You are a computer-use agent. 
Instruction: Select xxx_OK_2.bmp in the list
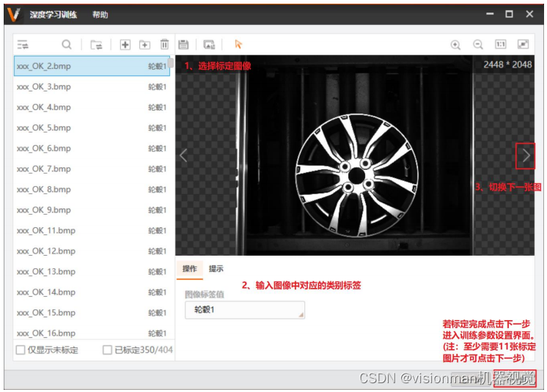coord(92,66)
